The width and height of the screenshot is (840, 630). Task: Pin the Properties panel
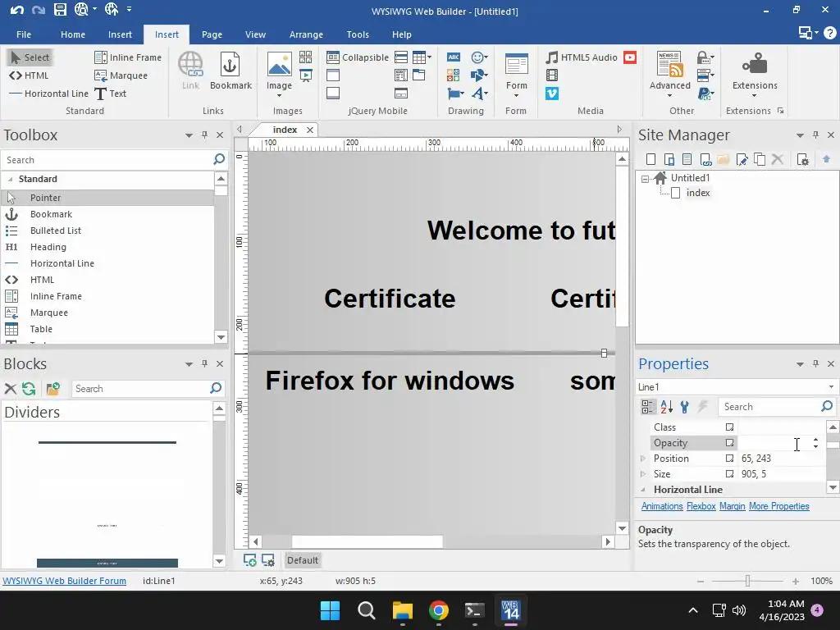pos(815,363)
